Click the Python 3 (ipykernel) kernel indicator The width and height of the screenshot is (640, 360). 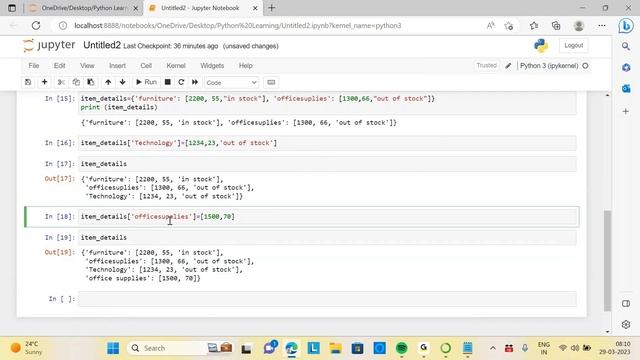coord(553,66)
